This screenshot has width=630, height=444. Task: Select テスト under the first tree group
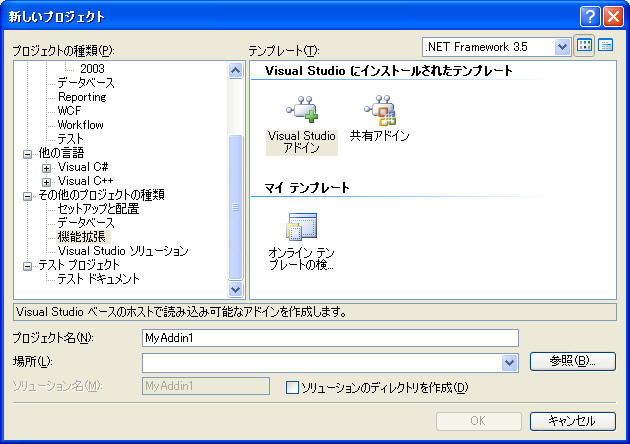(x=70, y=139)
